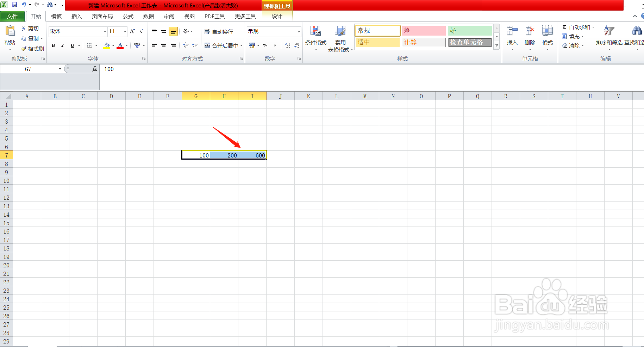This screenshot has height=347, width=644.
Task: Click the Name Box showing G7
Action: (29, 69)
